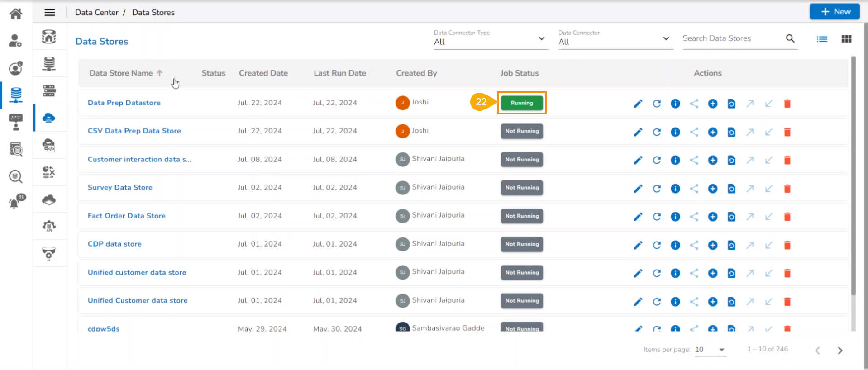Open the Data Connector Type dropdown
This screenshot has width=868, height=370.
491,39
